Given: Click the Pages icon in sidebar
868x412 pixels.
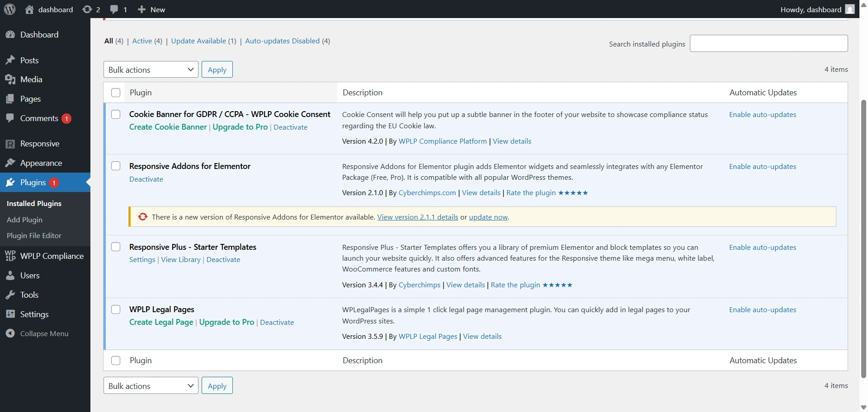Looking at the screenshot, I should coord(10,99).
